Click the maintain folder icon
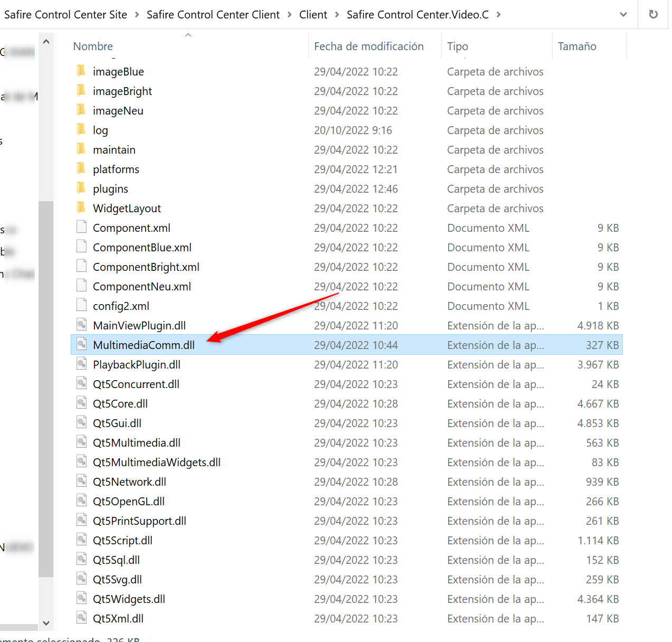672x642 pixels. pyautogui.click(x=81, y=149)
